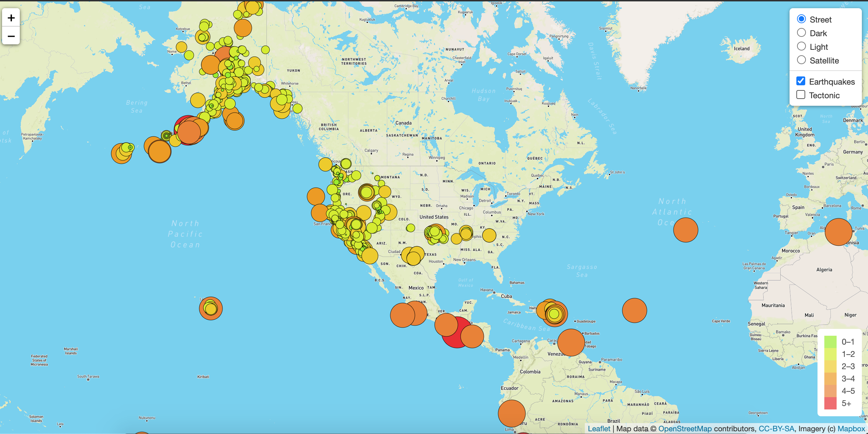Click the Bering Sea label
This screenshot has width=868, height=434.
click(137, 106)
